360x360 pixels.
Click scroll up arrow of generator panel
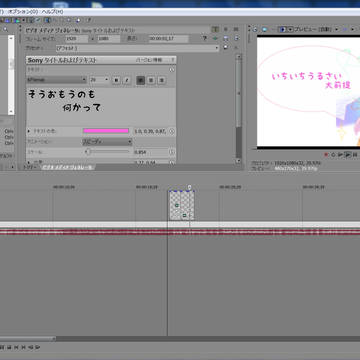(x=238, y=57)
